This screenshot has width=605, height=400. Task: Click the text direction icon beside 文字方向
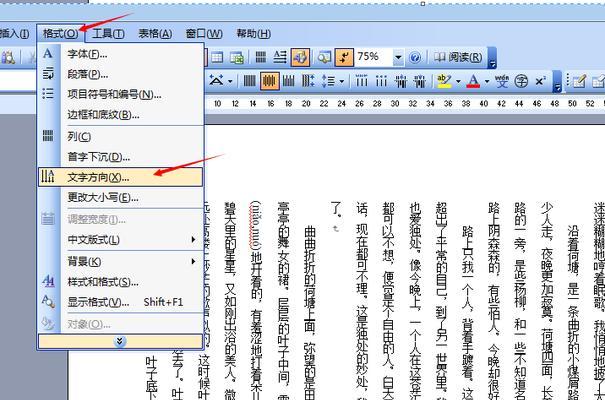click(x=48, y=176)
